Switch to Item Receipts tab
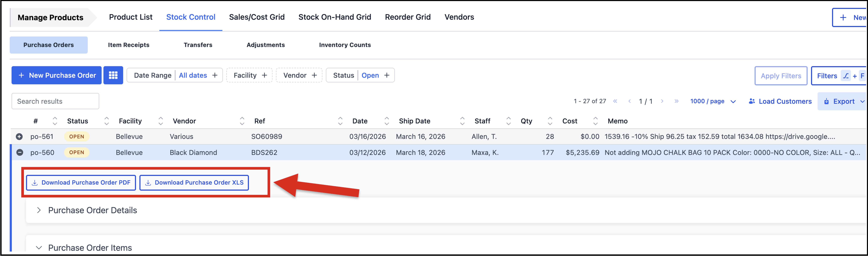This screenshot has height=256, width=868. click(x=128, y=45)
